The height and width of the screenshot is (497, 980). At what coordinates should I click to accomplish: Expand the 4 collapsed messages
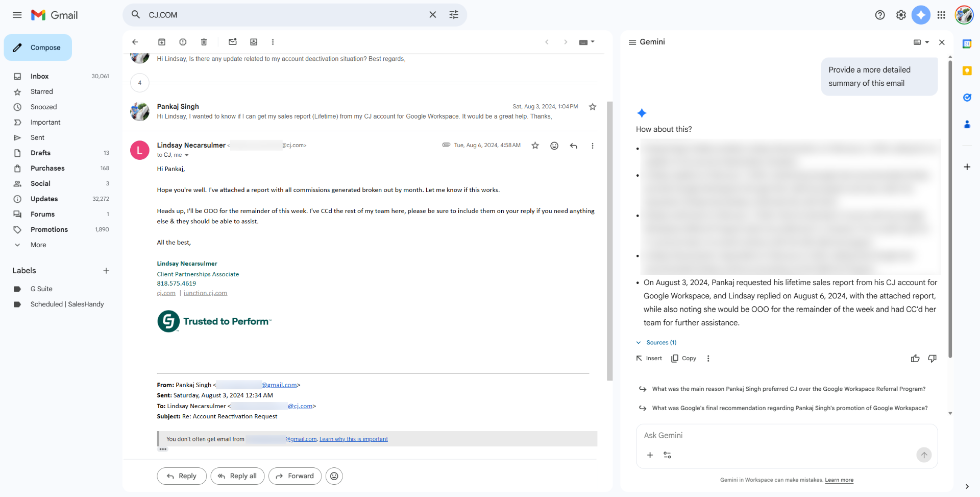(x=140, y=83)
